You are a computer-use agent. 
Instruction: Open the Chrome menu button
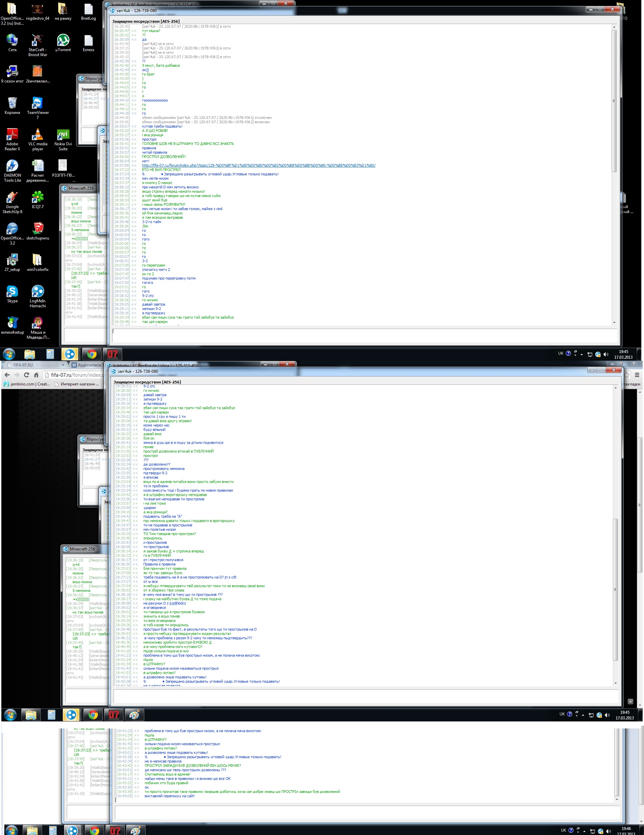coord(637,375)
